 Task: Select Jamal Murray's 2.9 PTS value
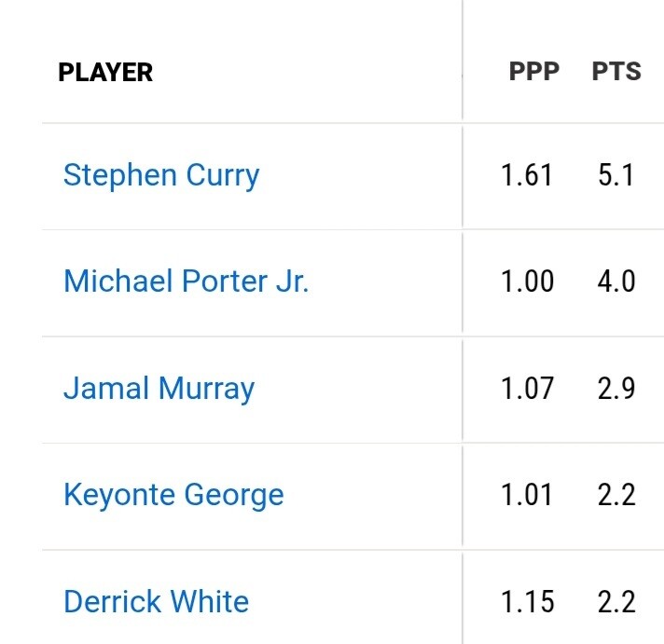616,389
